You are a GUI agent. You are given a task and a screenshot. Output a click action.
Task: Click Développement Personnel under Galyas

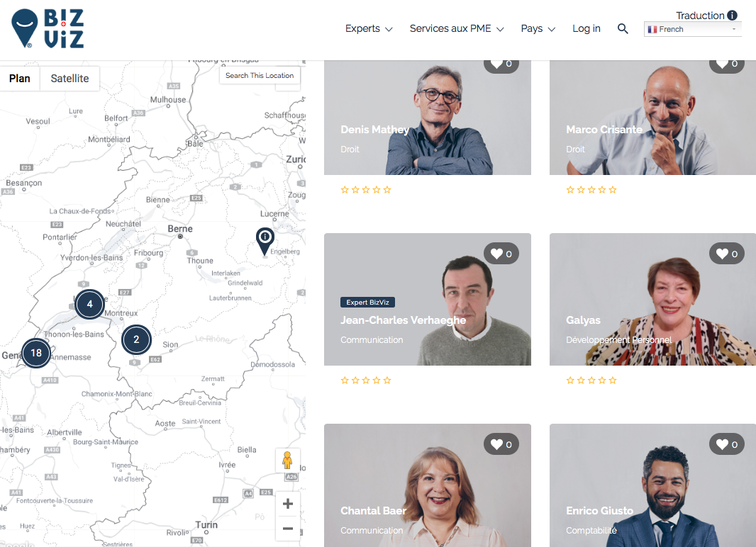[x=618, y=340]
